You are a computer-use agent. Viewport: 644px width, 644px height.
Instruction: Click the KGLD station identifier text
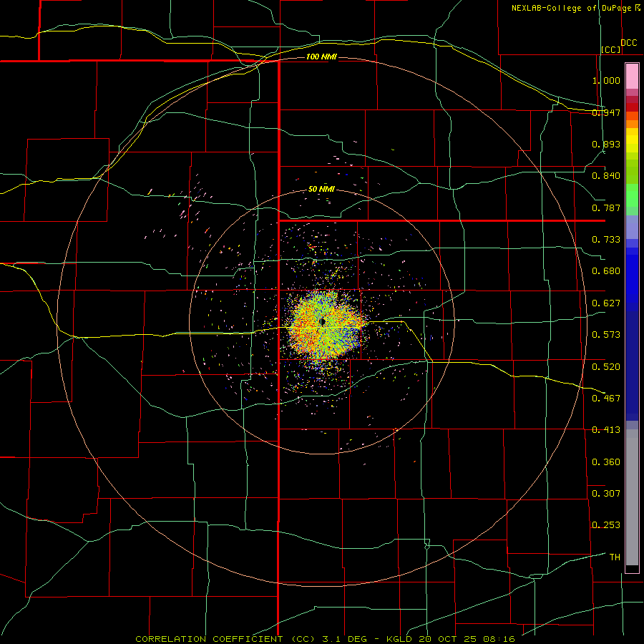[x=401, y=639]
